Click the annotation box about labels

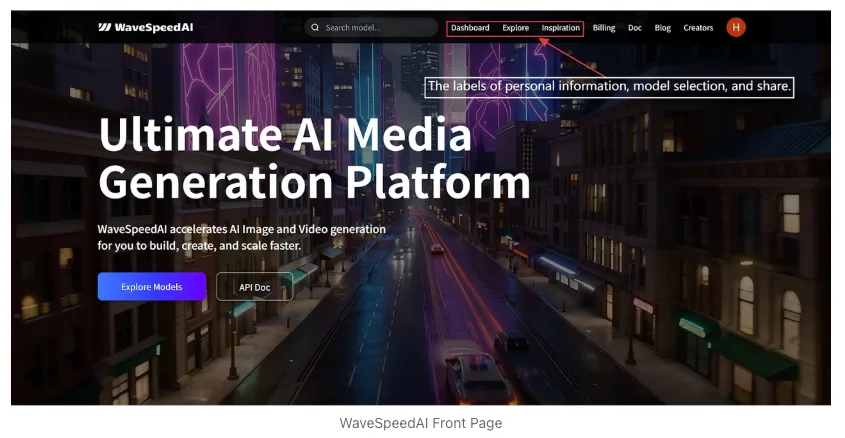(609, 87)
